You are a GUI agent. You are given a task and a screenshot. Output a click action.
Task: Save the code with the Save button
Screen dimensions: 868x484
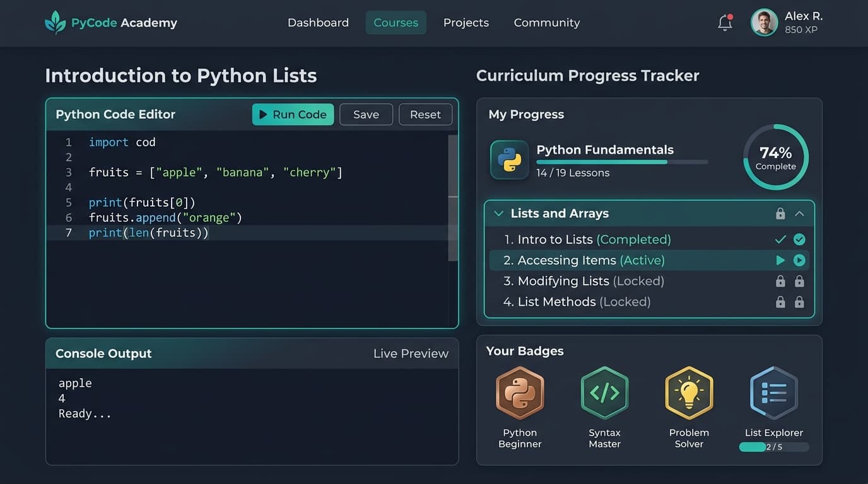pos(366,115)
